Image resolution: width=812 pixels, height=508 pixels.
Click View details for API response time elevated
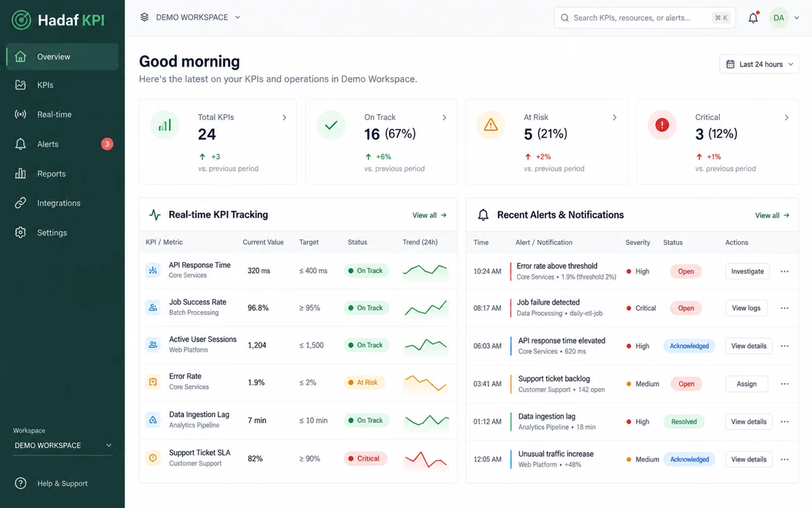749,346
